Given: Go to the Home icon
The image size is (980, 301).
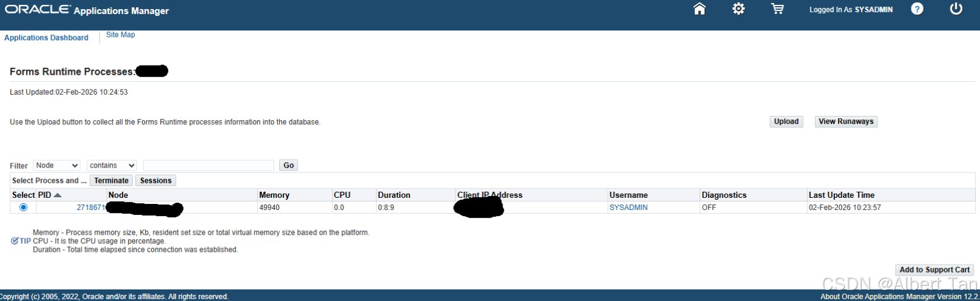Looking at the screenshot, I should coord(700,8).
